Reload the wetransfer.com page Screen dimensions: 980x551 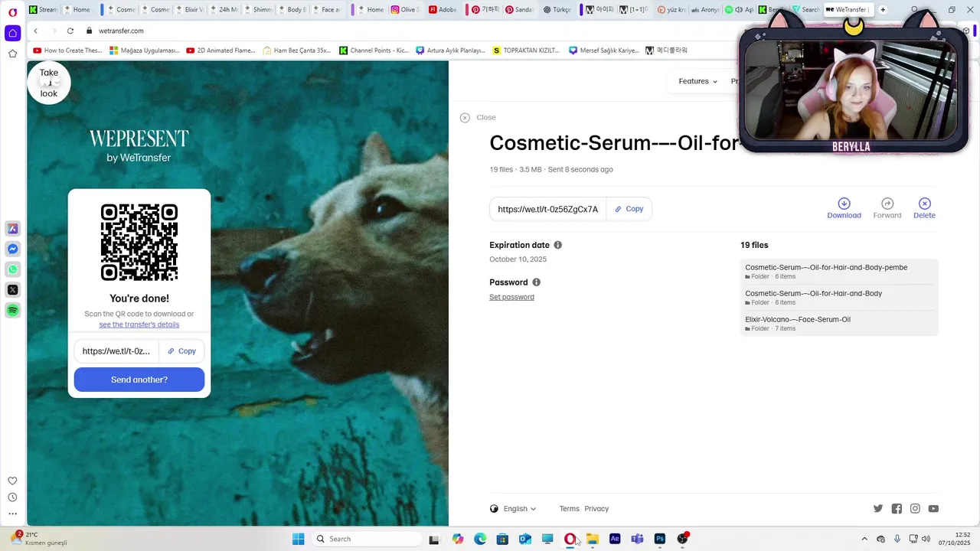(70, 31)
